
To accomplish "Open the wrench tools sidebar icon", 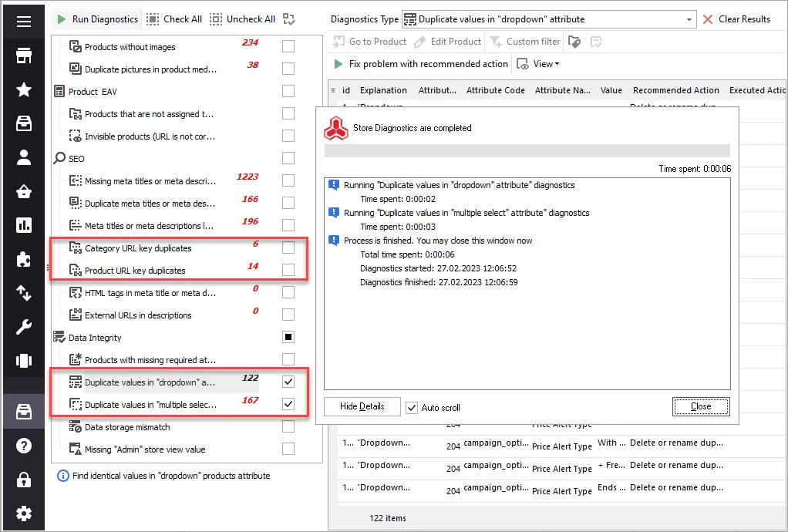I will 24,327.
